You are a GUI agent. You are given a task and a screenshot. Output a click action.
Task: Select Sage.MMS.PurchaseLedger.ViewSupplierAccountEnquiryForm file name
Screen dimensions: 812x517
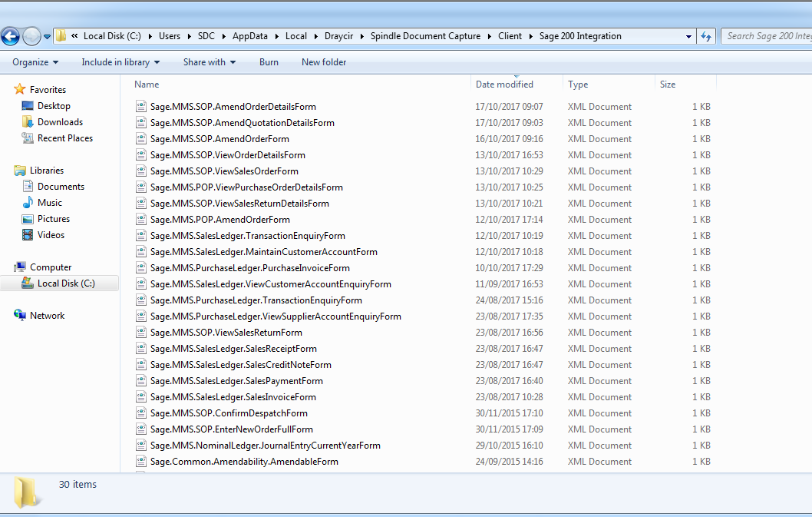276,316
